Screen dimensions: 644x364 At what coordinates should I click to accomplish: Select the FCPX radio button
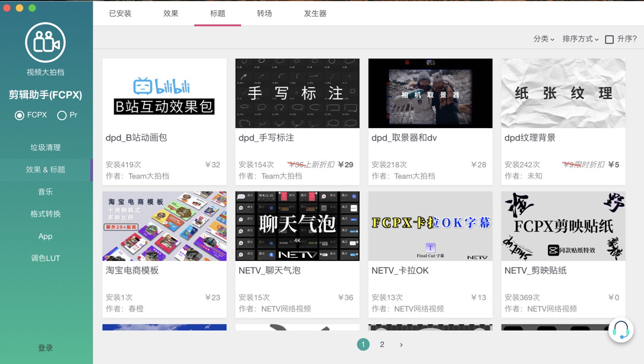[x=20, y=116]
